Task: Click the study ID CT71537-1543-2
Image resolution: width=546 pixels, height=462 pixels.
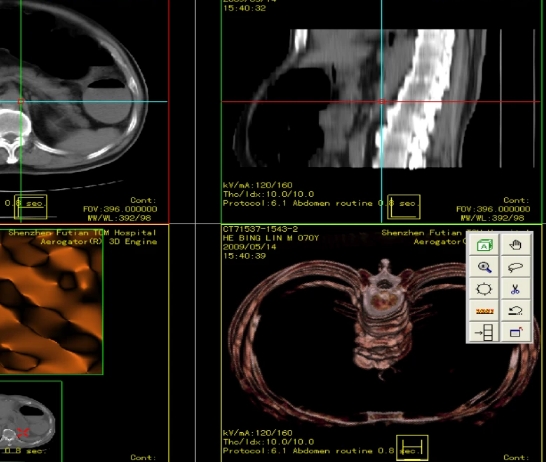Action: (260, 229)
